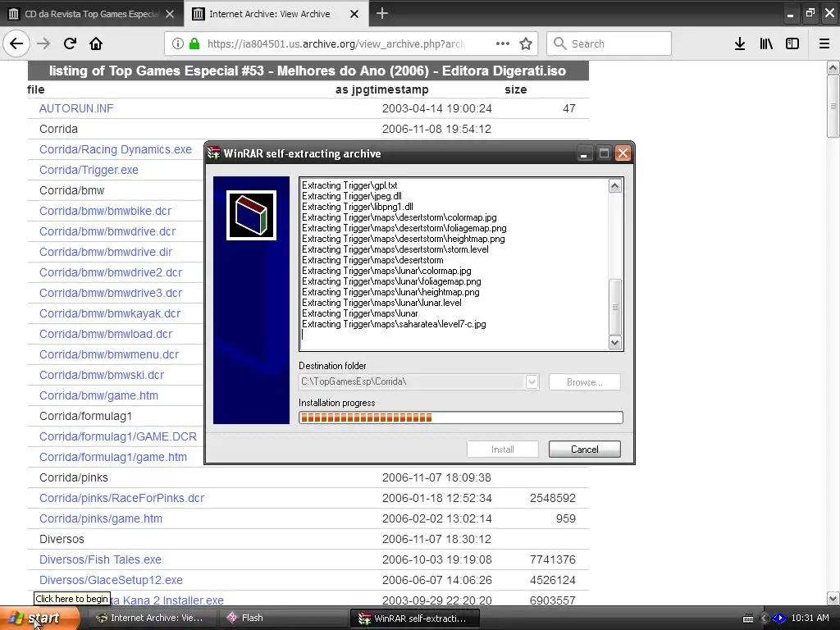Open Diversos/GlaceSetup12.exe link
Viewport: 840px width, 630px height.
(111, 580)
